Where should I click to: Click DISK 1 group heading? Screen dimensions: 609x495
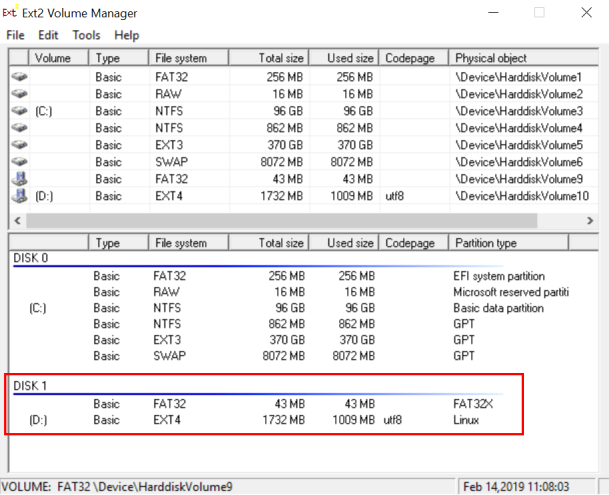tap(30, 386)
